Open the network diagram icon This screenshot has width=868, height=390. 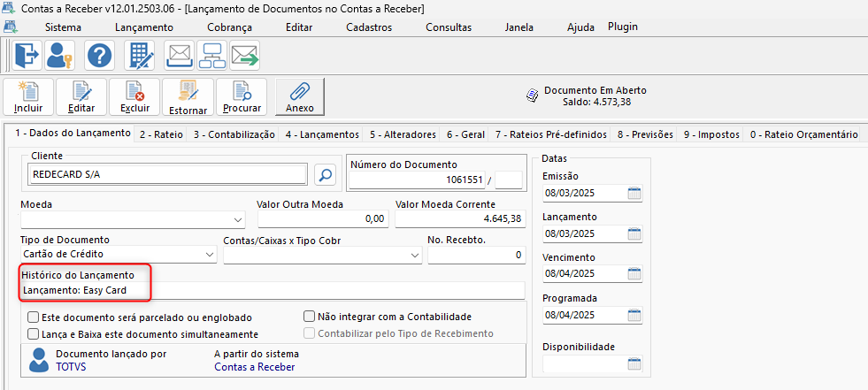click(x=211, y=56)
